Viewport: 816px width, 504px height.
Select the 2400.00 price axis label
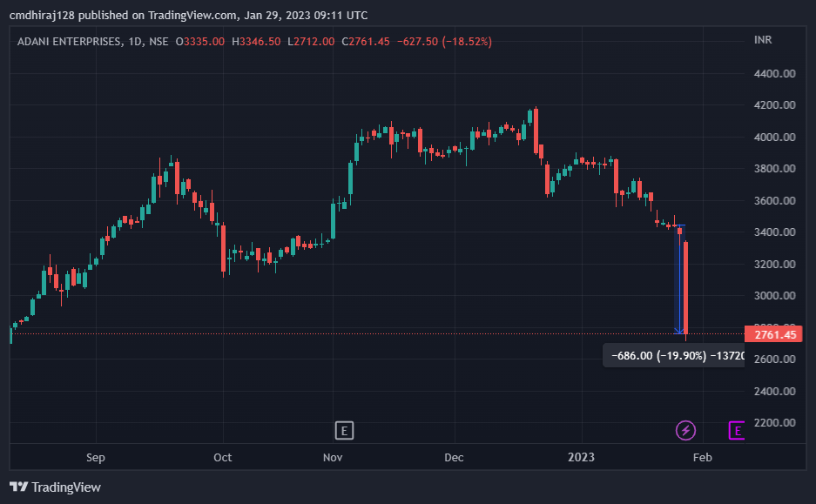(x=774, y=391)
